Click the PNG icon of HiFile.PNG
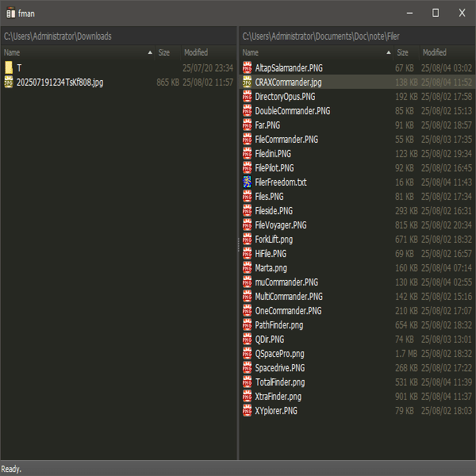Viewport: 476px width, 476px height. (247, 254)
